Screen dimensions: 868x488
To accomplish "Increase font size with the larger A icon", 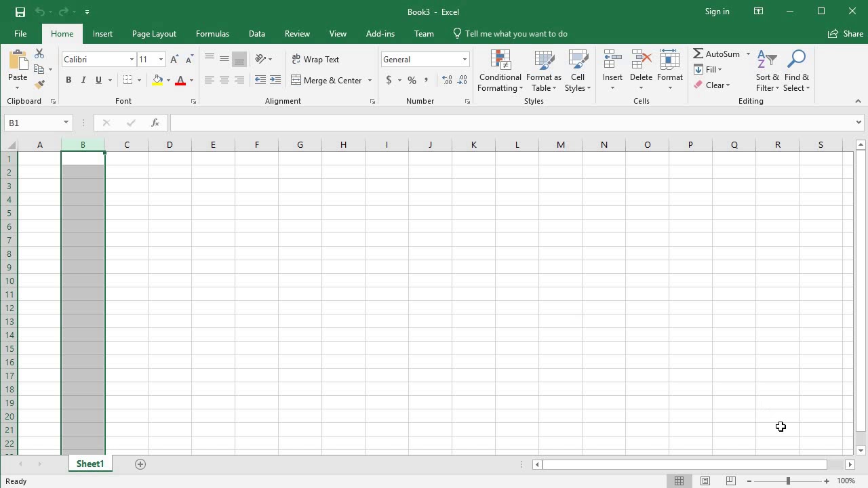I will (175, 60).
